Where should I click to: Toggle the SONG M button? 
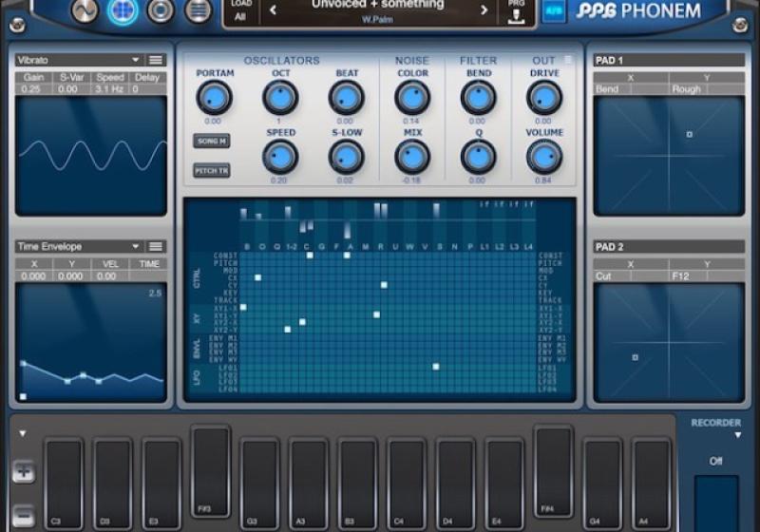(211, 141)
